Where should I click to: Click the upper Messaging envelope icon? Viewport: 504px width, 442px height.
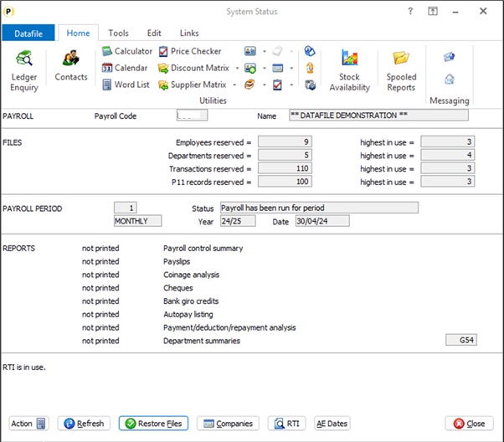click(x=449, y=57)
